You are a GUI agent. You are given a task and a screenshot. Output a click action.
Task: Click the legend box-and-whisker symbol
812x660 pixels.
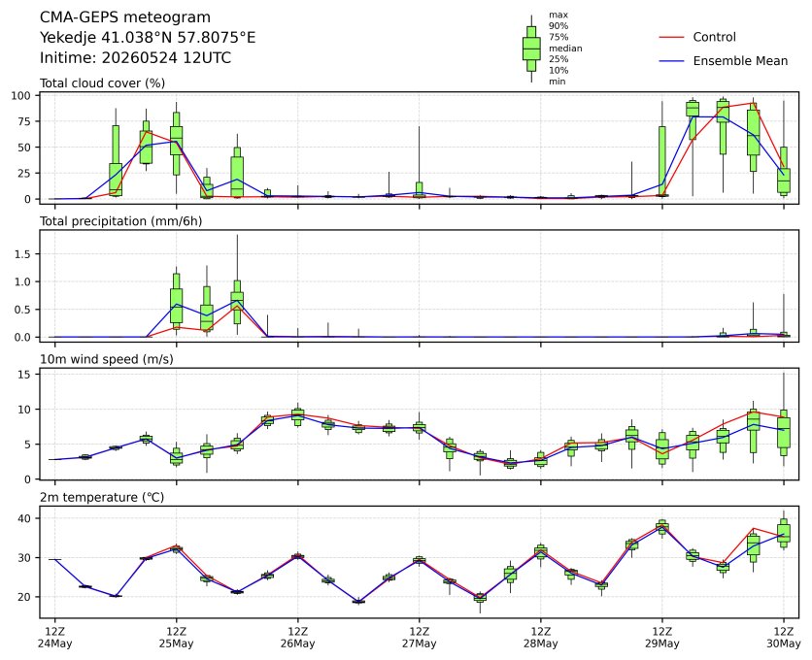click(x=531, y=49)
